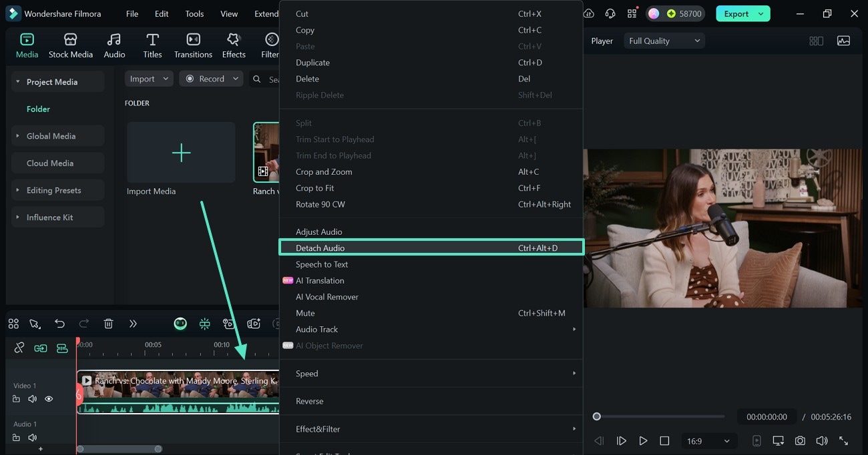This screenshot has height=455, width=868.
Task: Open the 16:9 aspect ratio dropdown
Action: coord(708,441)
